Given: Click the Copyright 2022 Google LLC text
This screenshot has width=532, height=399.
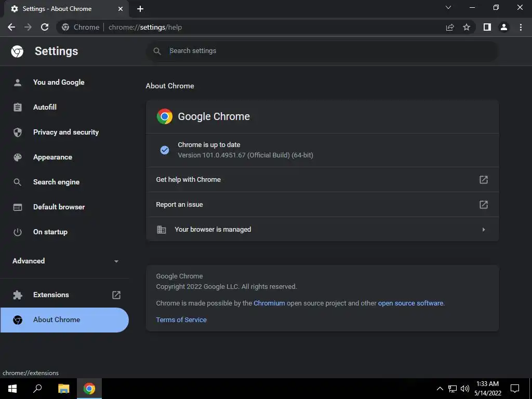Looking at the screenshot, I should tap(227, 287).
